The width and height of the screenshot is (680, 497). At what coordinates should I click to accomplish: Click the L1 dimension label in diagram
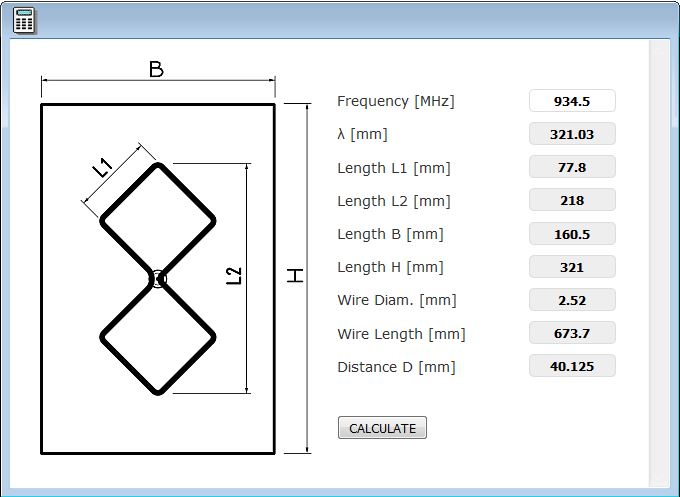coord(103,167)
